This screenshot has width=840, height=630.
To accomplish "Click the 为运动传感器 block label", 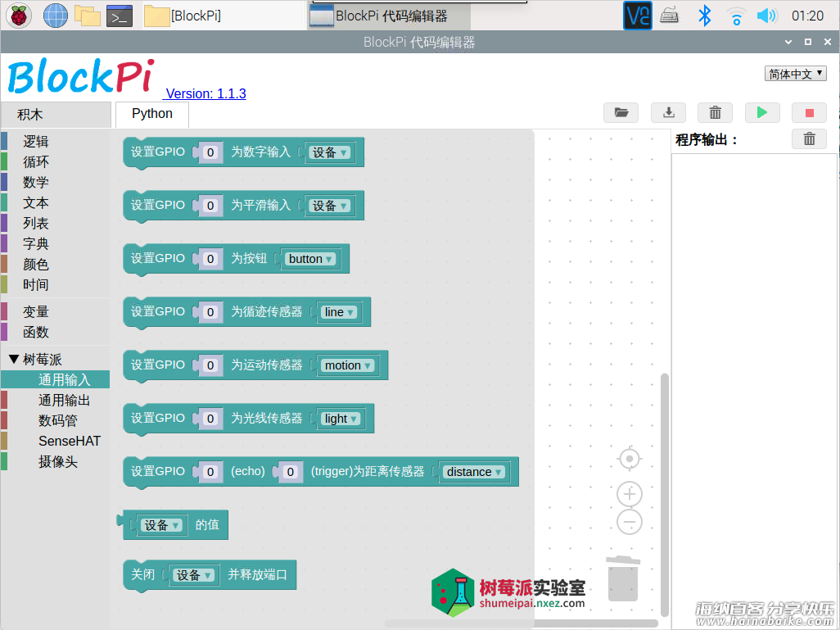I will [266, 365].
